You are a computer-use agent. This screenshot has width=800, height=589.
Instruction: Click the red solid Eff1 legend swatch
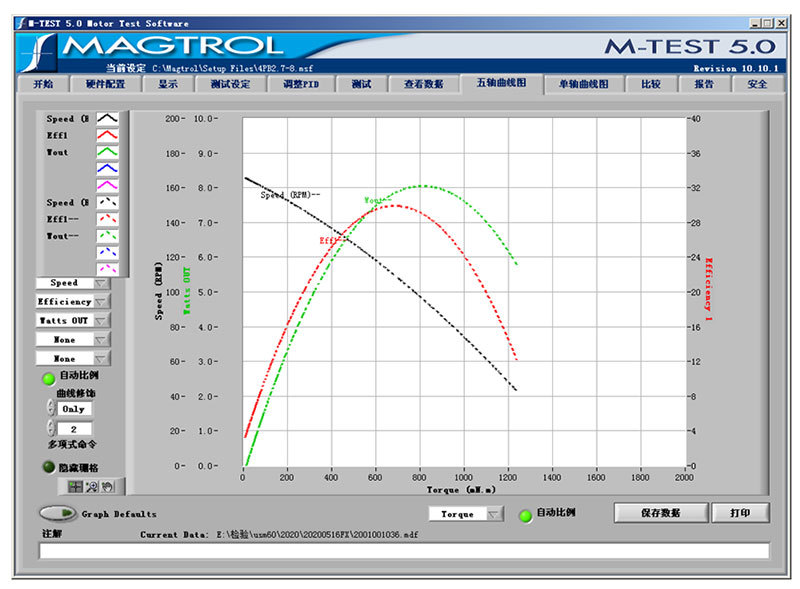107,135
